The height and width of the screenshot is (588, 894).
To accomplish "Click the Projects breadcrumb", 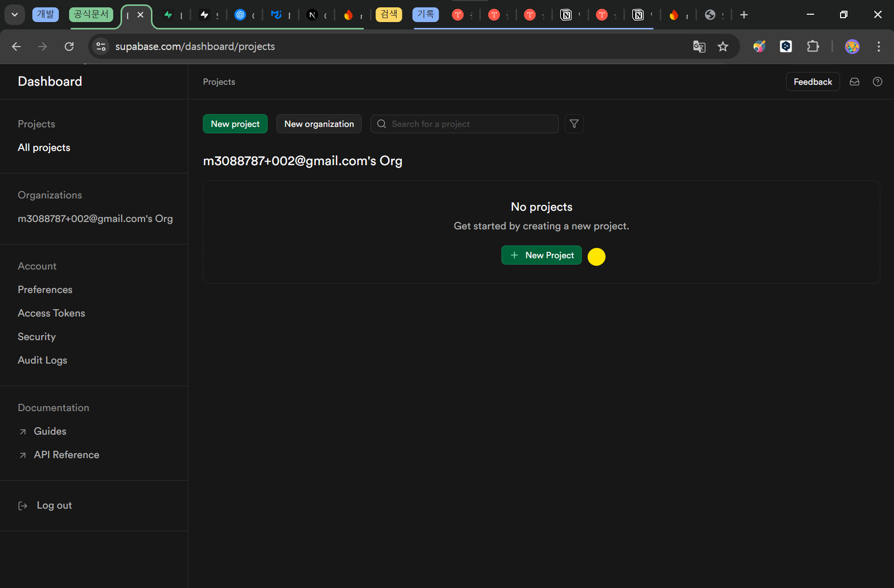I will 219,82.
